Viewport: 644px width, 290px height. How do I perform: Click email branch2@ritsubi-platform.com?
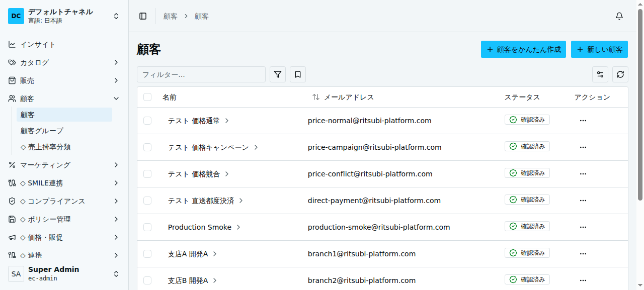pyautogui.click(x=362, y=280)
